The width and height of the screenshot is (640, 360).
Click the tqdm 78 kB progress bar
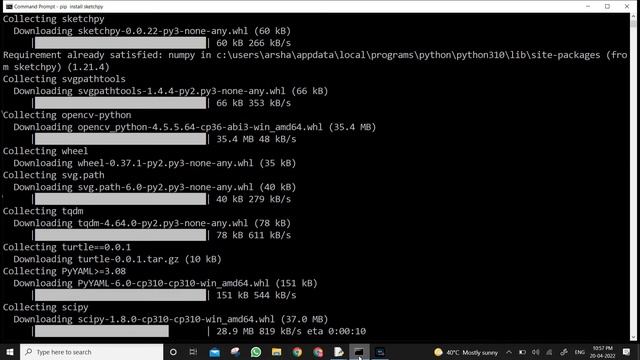120,235
